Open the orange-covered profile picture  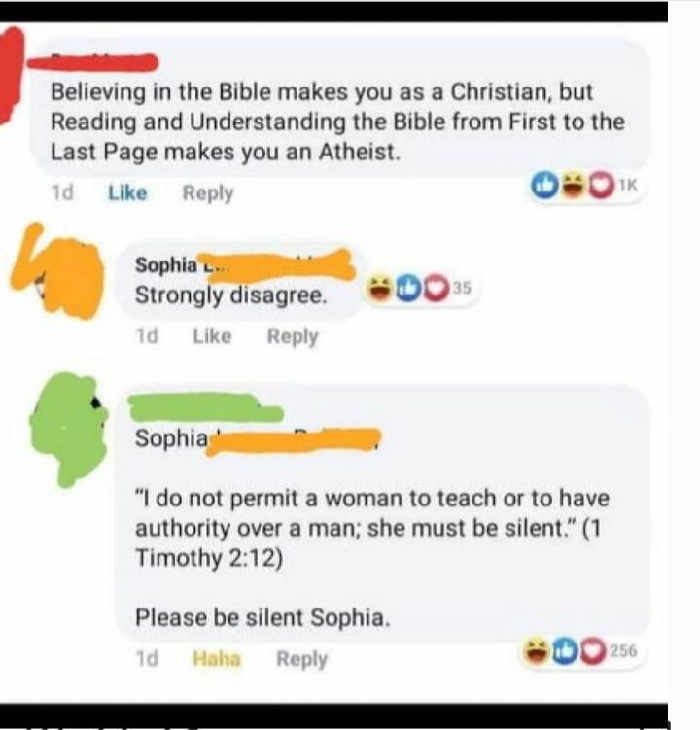click(57, 271)
